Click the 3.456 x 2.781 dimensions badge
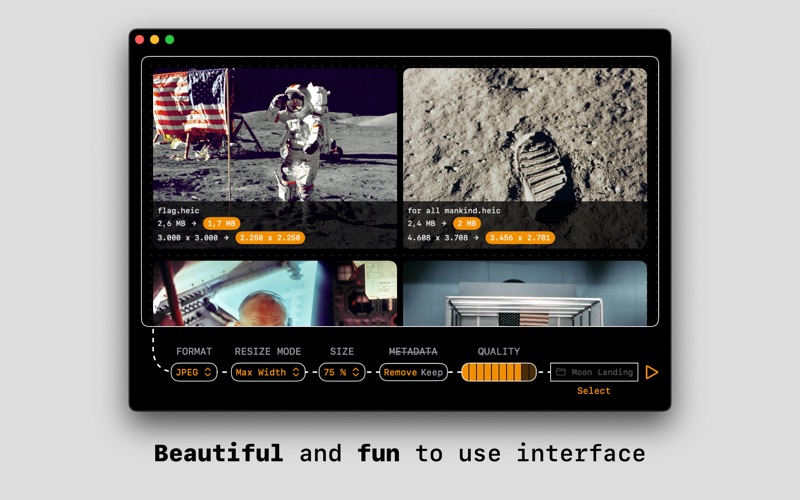The image size is (800, 500). click(x=520, y=238)
